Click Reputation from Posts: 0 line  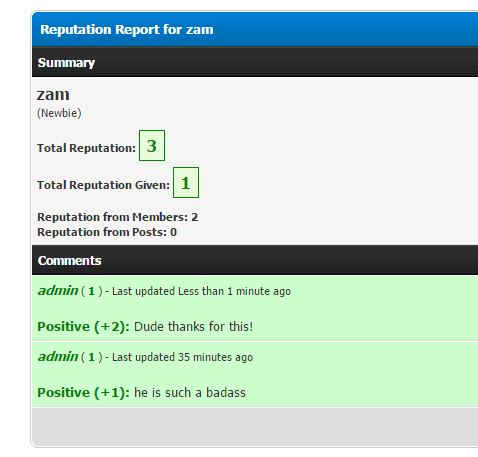coord(107,232)
